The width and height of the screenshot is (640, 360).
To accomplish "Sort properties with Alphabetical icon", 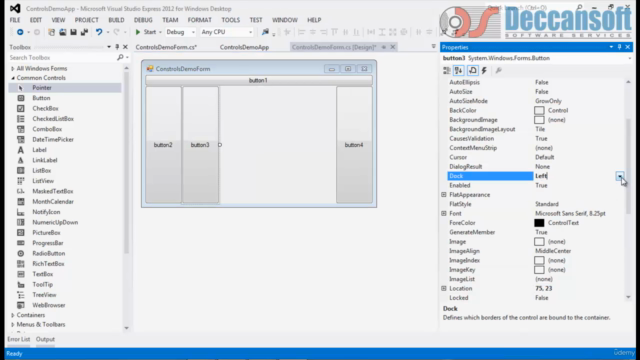I will pos(459,71).
